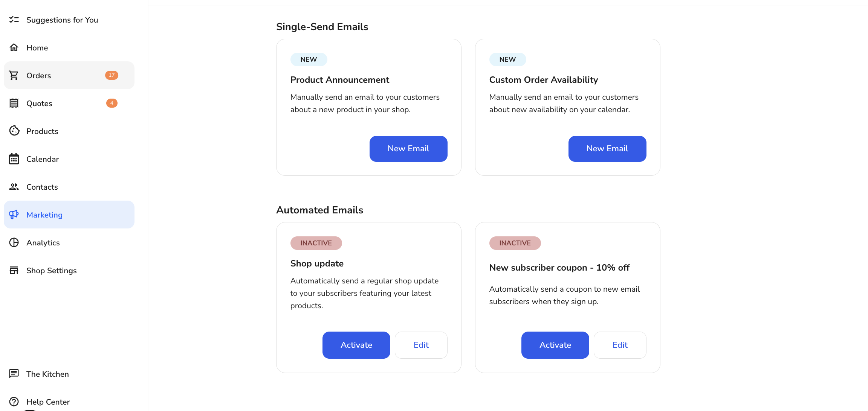This screenshot has height=411, width=868.
Task: Click the Shop Settings storefront icon
Action: pos(14,270)
